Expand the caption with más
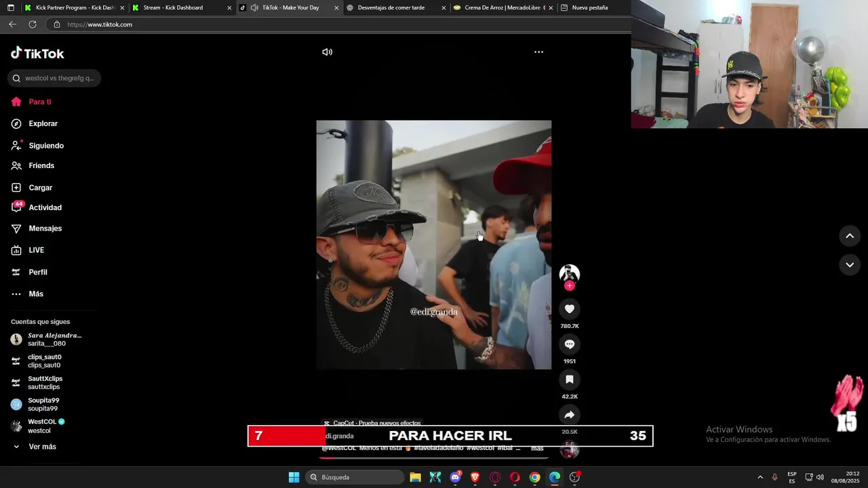 coord(537,448)
